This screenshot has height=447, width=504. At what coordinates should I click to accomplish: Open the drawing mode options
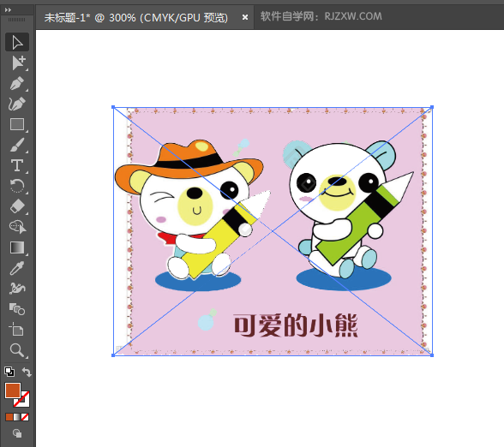[17, 433]
